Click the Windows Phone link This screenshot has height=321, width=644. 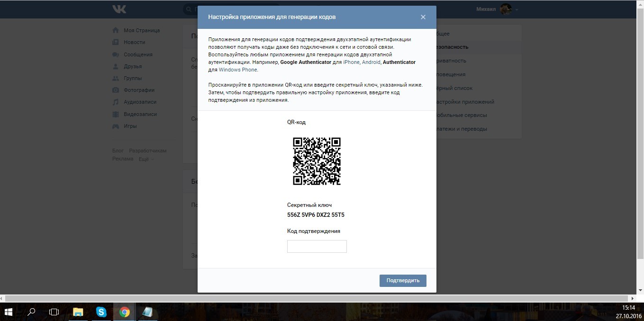(x=238, y=70)
